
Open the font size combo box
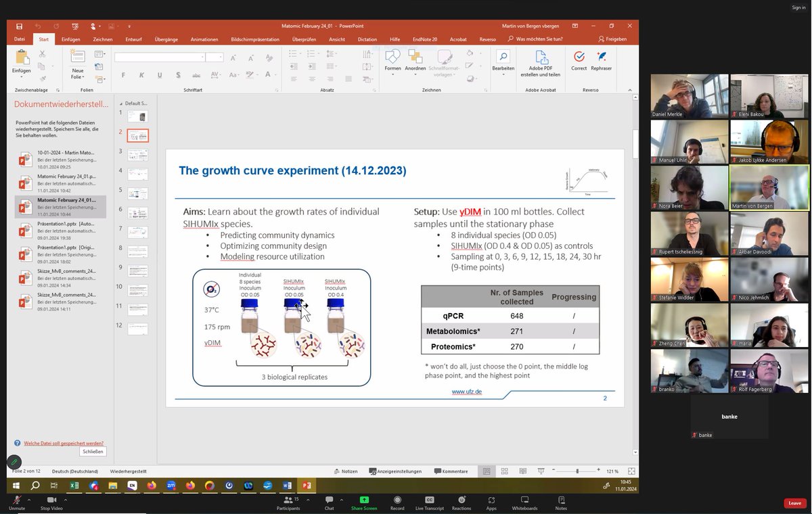coord(215,57)
